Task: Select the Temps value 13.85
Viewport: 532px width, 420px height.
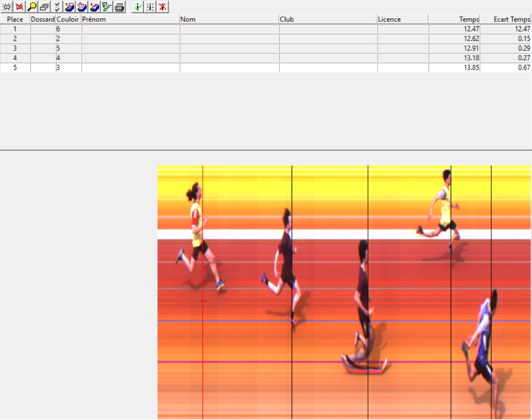Action: (x=454, y=68)
